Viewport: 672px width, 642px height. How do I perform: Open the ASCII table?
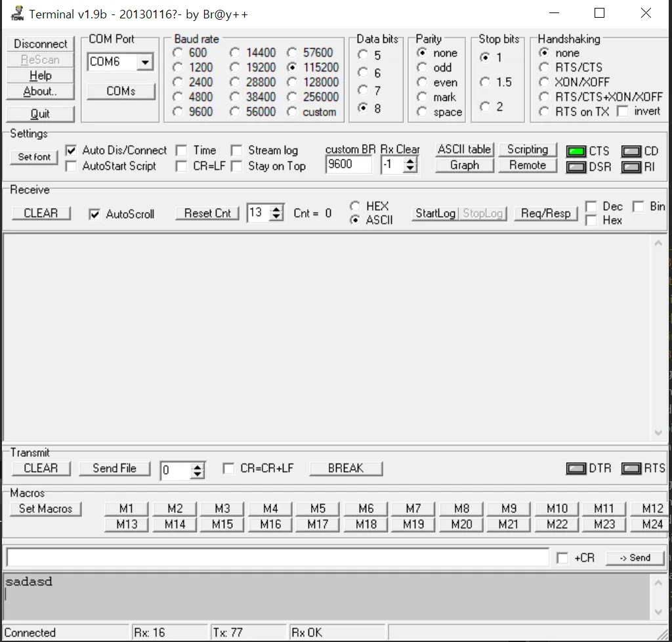(464, 149)
